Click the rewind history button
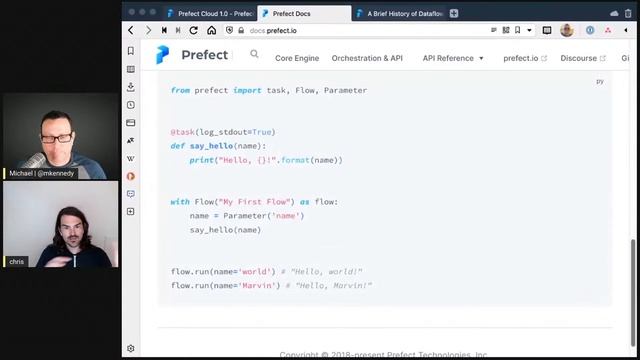Screen dimensions: 640x360 [x=164, y=30]
